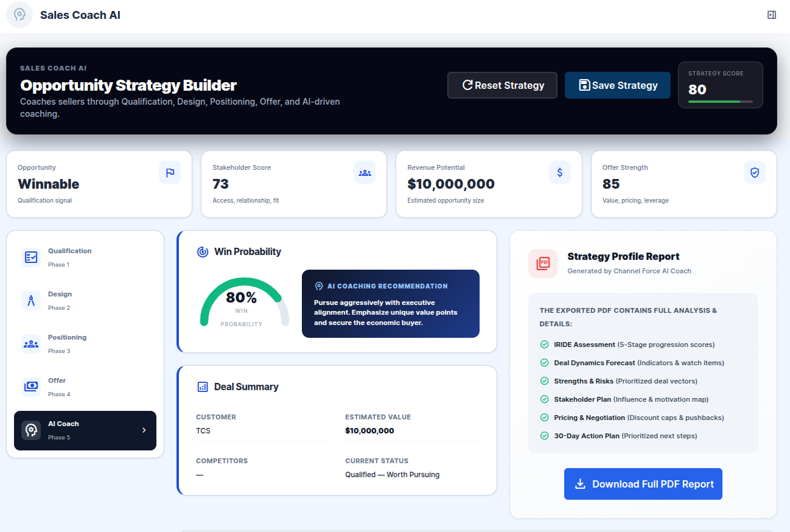Select the AI Coach Phase 5 step
Viewport: 790px width, 532px height.
click(x=85, y=430)
